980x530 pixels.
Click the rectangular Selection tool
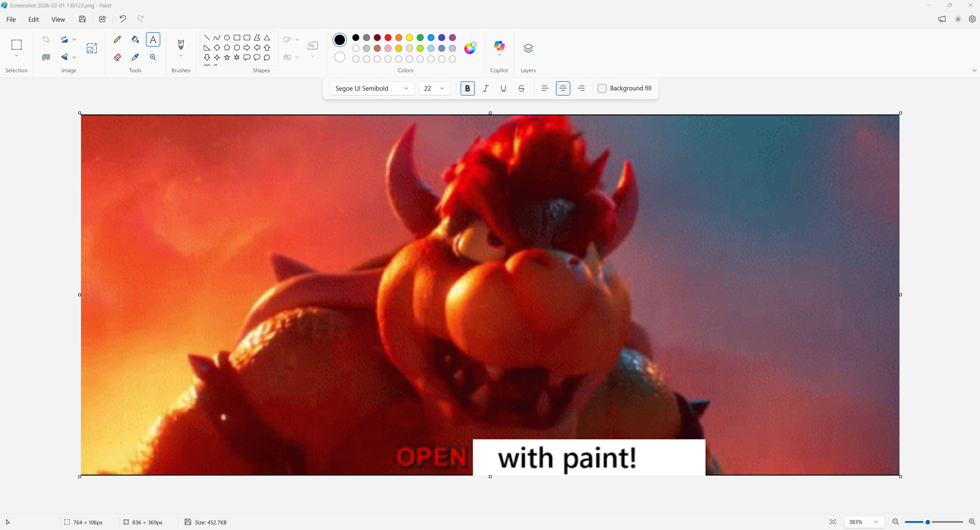16,44
